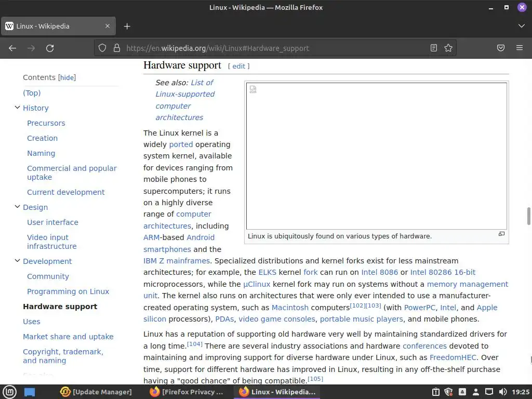Open sound volume tray icon
This screenshot has width=532, height=399.
click(503, 392)
